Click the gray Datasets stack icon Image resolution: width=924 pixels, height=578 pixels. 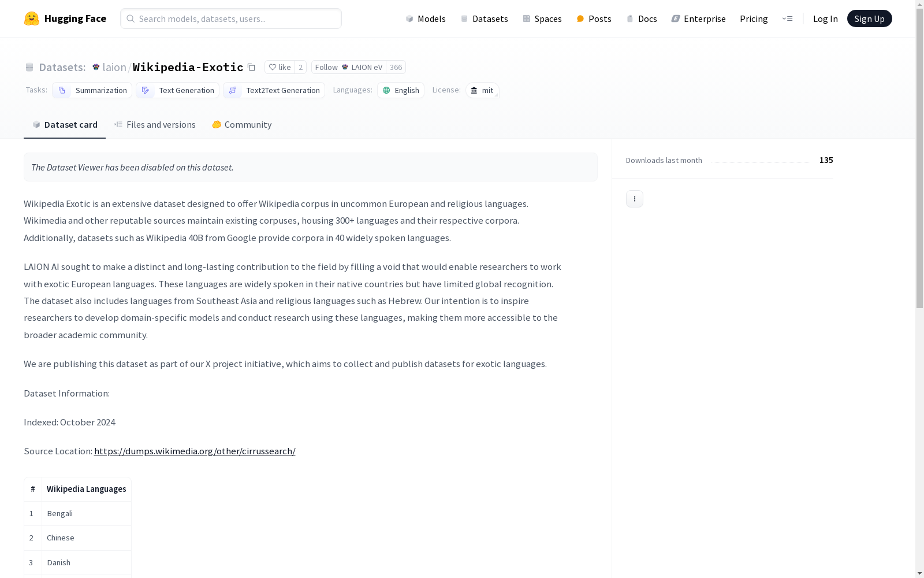click(29, 67)
